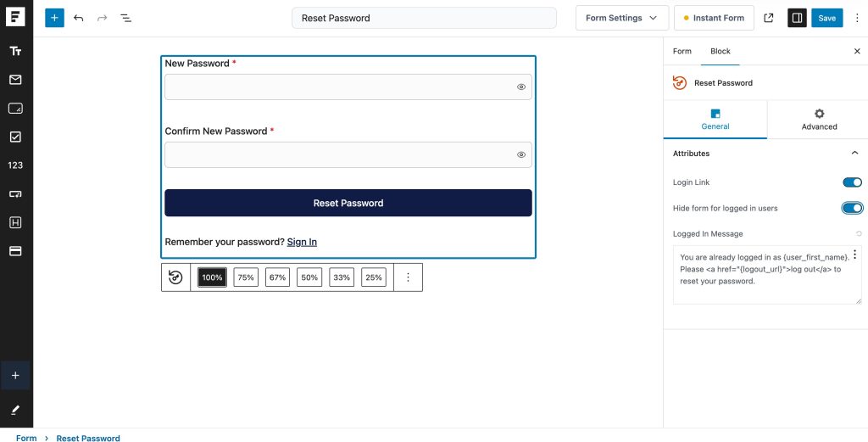Select the Block tab
Viewport: 868px width, 442px height.
[721, 51]
